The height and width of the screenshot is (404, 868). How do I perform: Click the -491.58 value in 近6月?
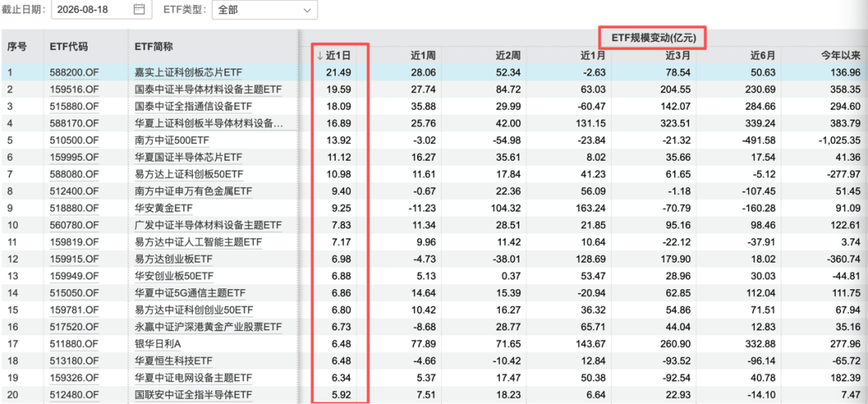759,141
